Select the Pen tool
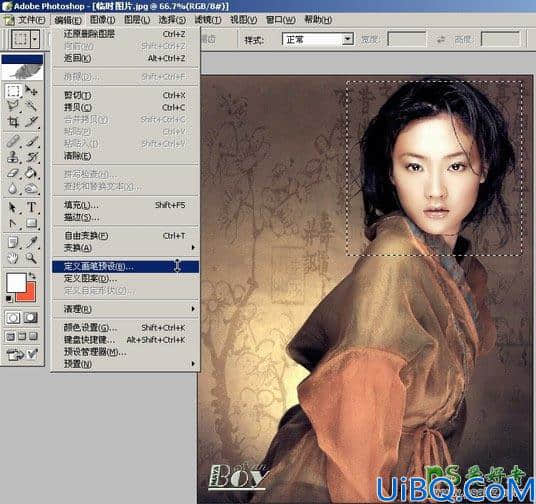 13,223
